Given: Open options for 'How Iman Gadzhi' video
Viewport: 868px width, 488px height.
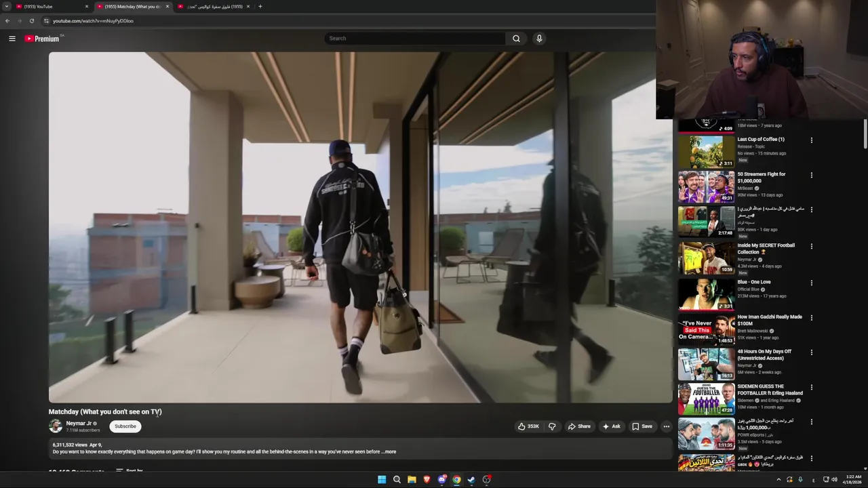Looking at the screenshot, I should point(811,318).
